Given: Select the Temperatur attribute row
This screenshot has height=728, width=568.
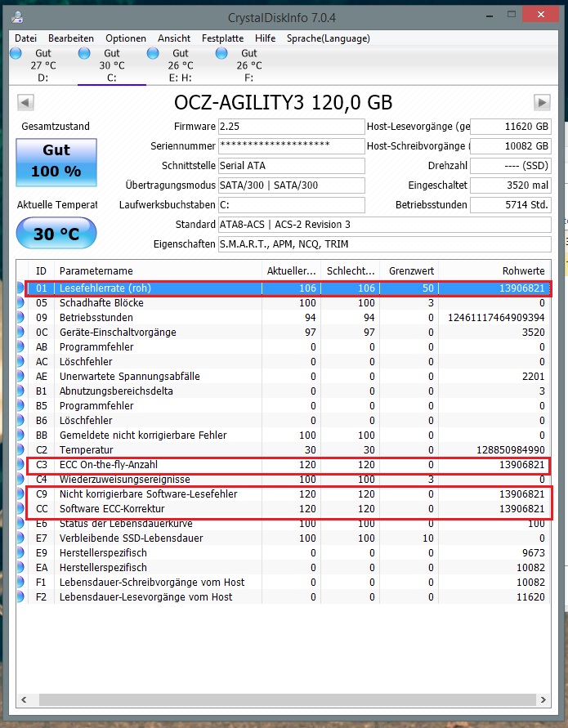Looking at the screenshot, I should click(284, 450).
